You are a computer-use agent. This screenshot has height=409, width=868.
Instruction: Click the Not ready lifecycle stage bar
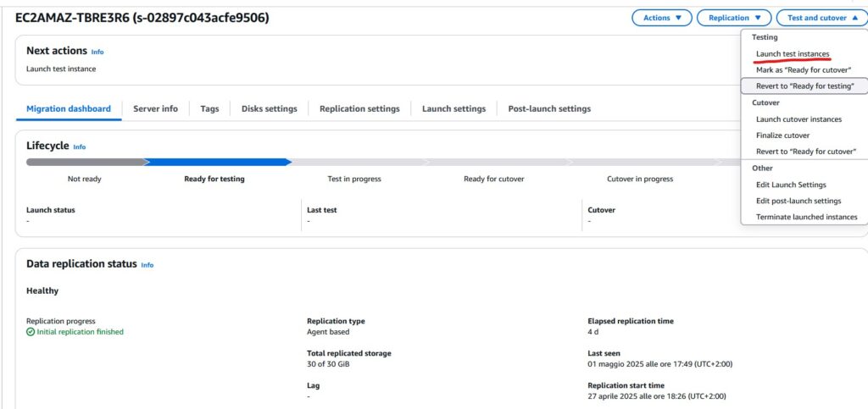point(87,162)
